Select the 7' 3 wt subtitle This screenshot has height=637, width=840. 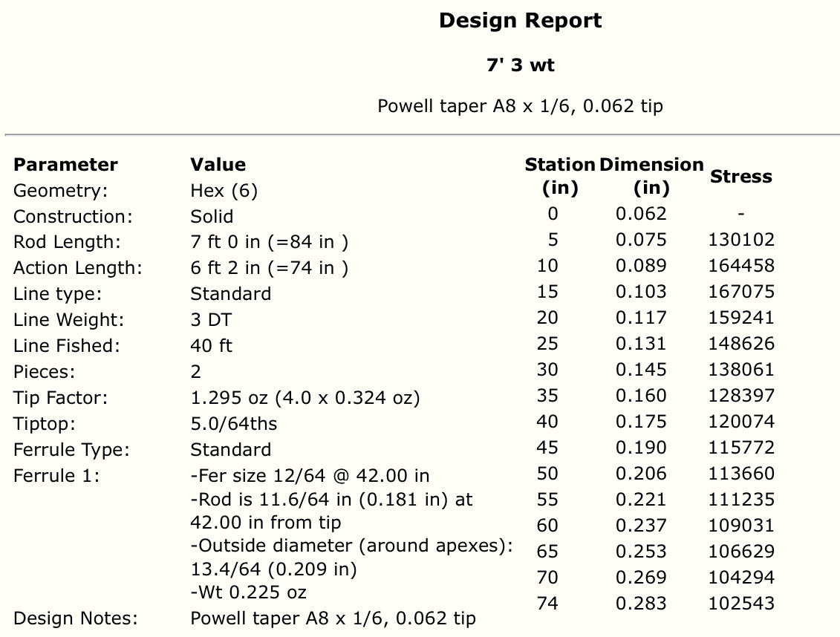coord(520,65)
